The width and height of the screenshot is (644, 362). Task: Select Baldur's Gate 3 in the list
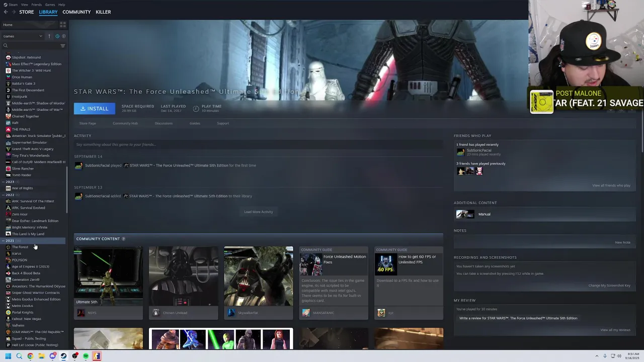23,83
